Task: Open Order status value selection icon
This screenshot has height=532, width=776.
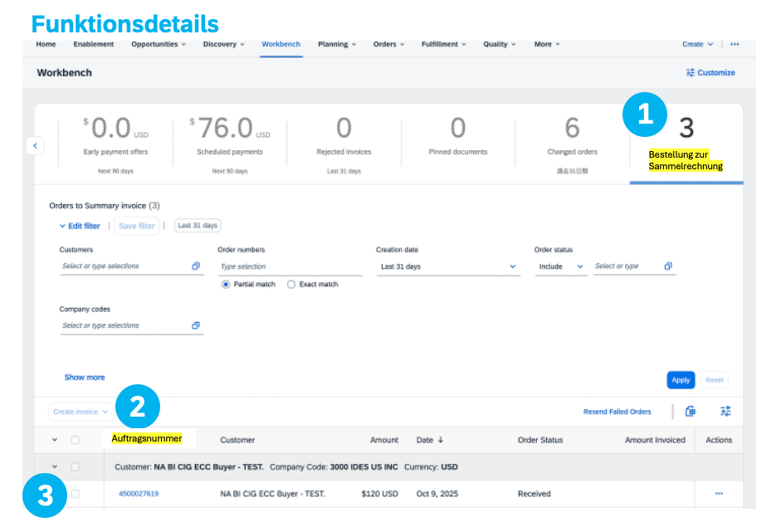Action: click(668, 266)
